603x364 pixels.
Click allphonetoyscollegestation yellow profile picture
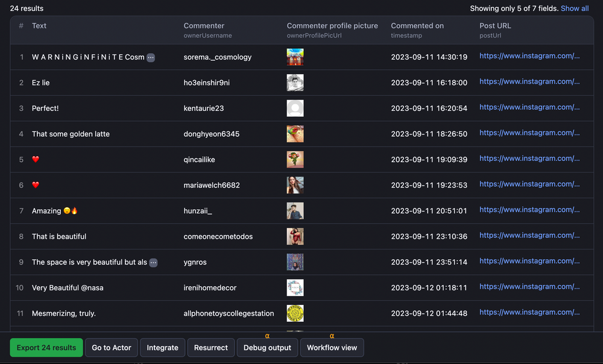[295, 313]
